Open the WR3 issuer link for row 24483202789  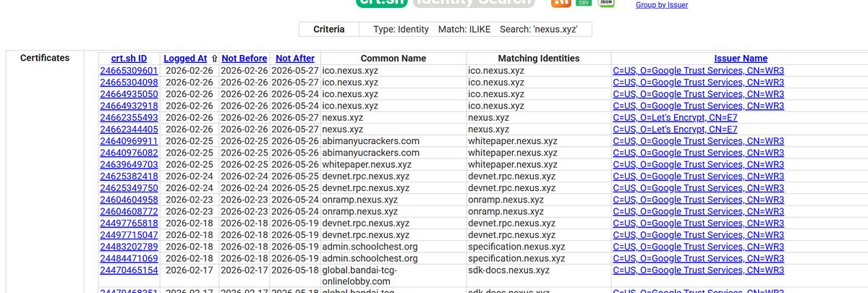(x=698, y=247)
